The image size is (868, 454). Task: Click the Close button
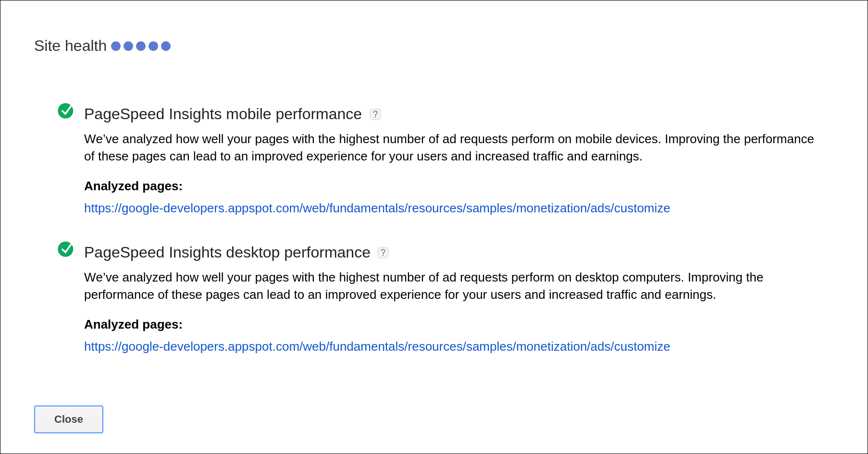pos(69,419)
